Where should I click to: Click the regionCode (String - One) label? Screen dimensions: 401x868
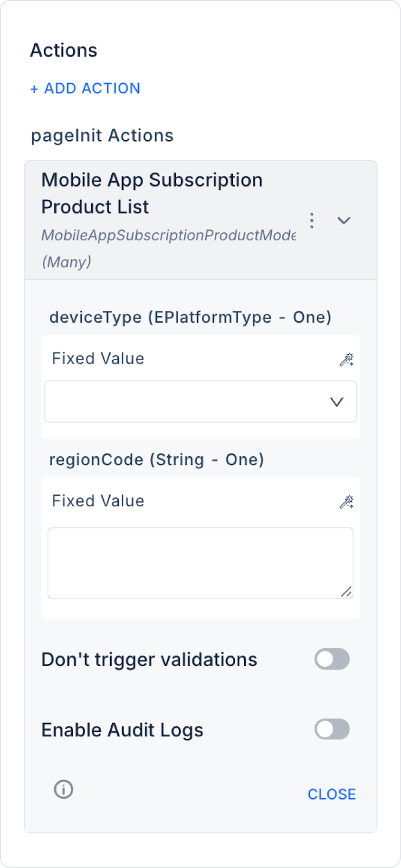pyautogui.click(x=156, y=460)
